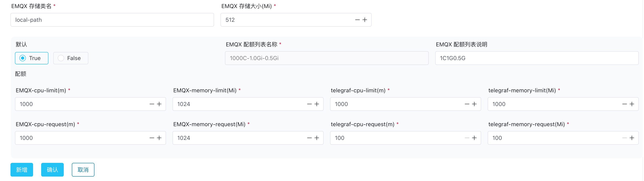644x181 pixels.
Task: Increase EMQX-cpu-request with plus icon
Action: (159, 138)
